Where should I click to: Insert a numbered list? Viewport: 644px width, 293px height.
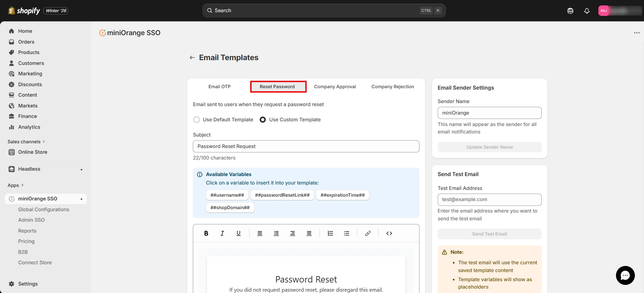[x=330, y=233]
